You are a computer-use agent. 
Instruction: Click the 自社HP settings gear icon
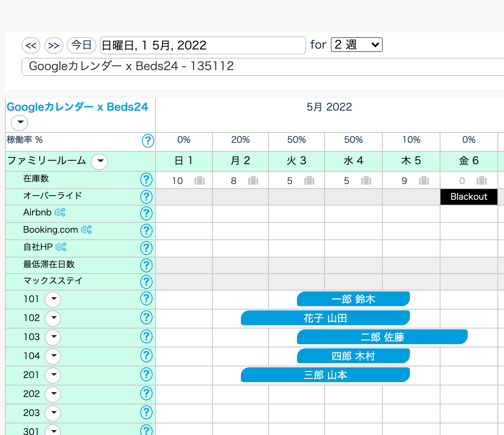(x=61, y=247)
